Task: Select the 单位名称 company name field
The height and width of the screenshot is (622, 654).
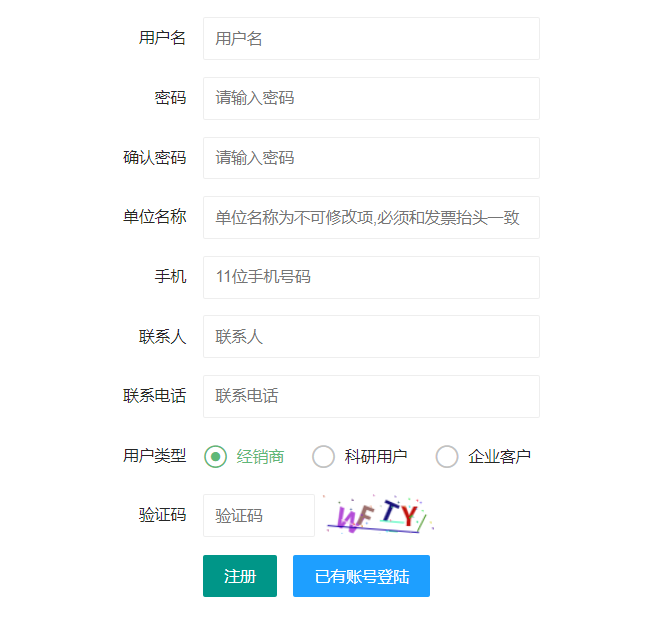Action: 371,218
